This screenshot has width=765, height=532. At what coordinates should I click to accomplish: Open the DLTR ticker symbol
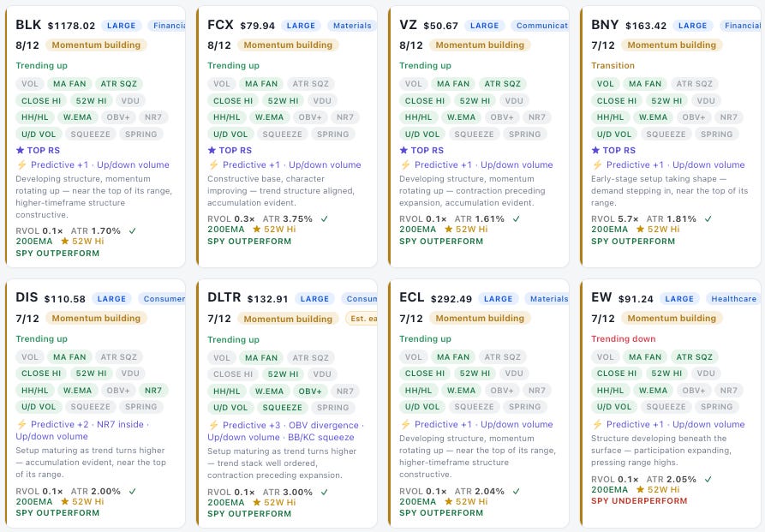click(x=224, y=298)
